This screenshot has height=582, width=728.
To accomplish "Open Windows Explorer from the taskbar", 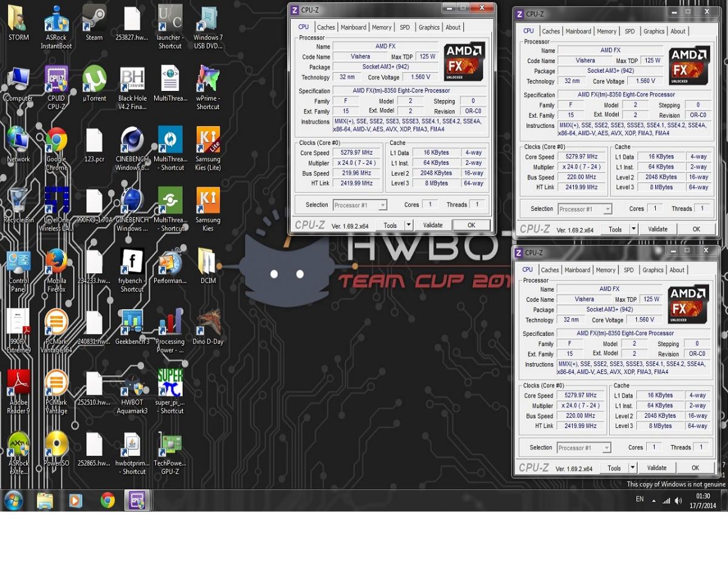I will (x=45, y=501).
